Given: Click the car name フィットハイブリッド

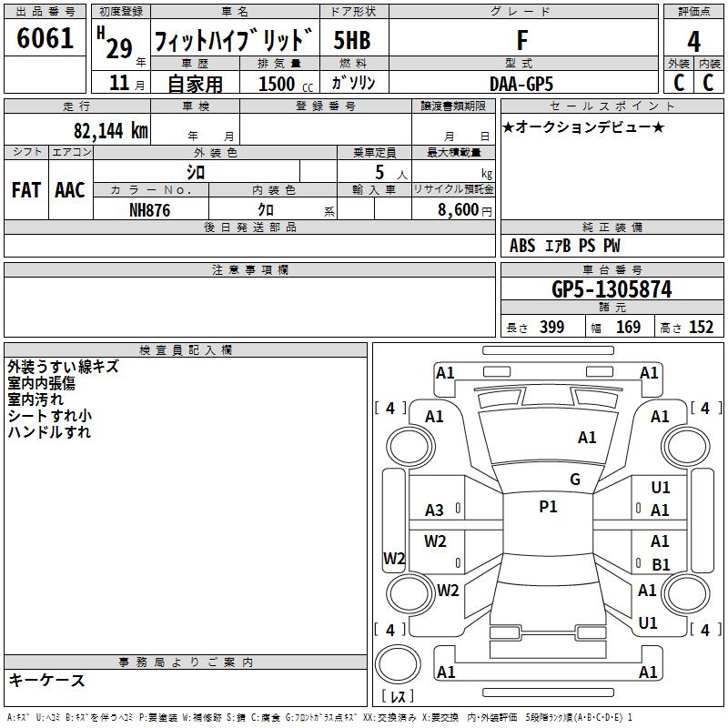Looking at the screenshot, I should 234,40.
